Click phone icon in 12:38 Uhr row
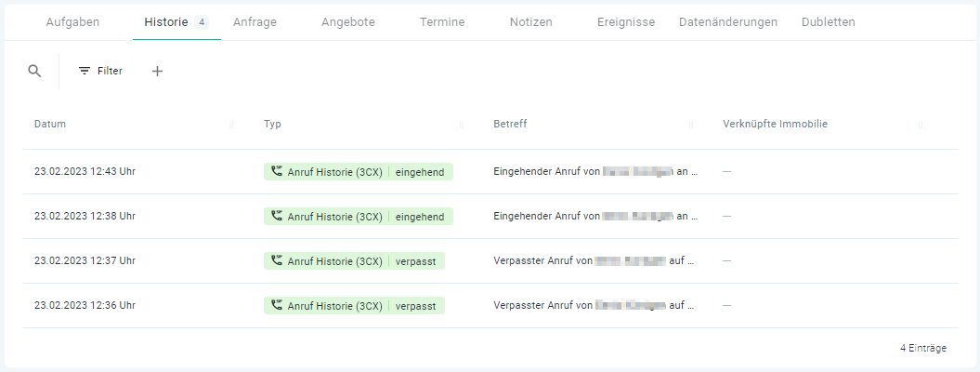The width and height of the screenshot is (980, 372). (276, 216)
